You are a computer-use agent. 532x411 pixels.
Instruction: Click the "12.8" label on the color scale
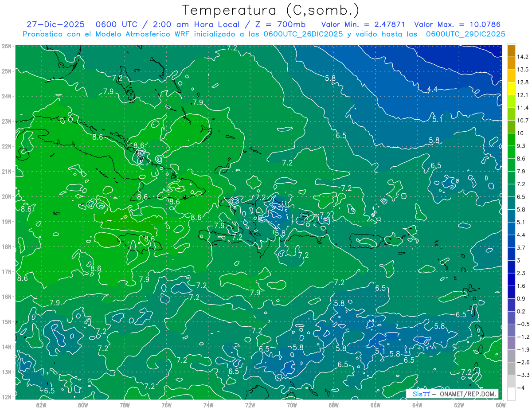tap(523, 82)
